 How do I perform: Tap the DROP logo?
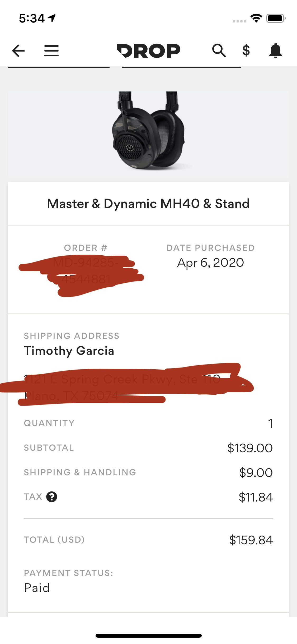[149, 50]
